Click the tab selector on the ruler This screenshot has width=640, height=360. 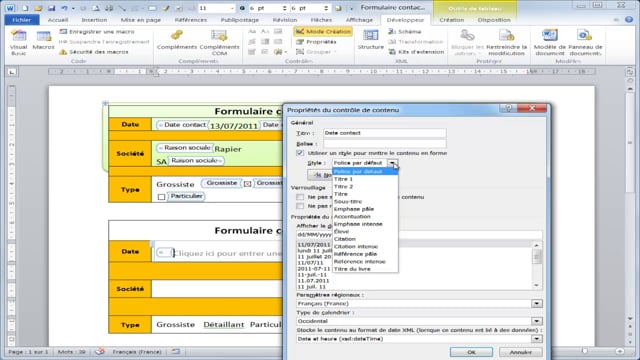pyautogui.click(x=12, y=72)
